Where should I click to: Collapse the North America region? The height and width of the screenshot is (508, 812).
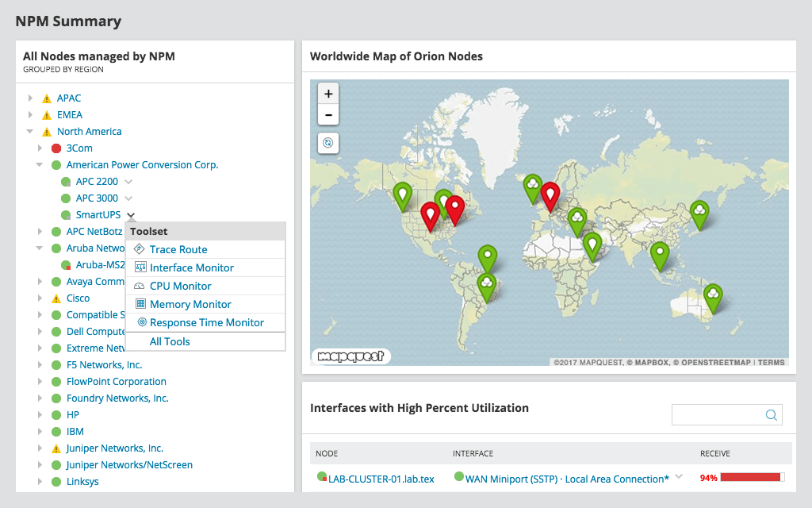(29, 131)
